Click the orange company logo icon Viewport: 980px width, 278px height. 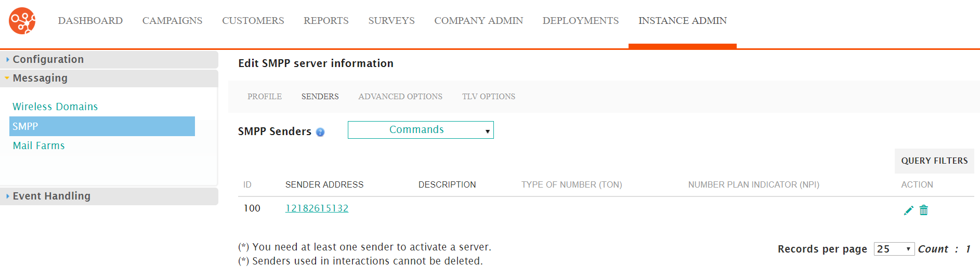click(x=22, y=21)
